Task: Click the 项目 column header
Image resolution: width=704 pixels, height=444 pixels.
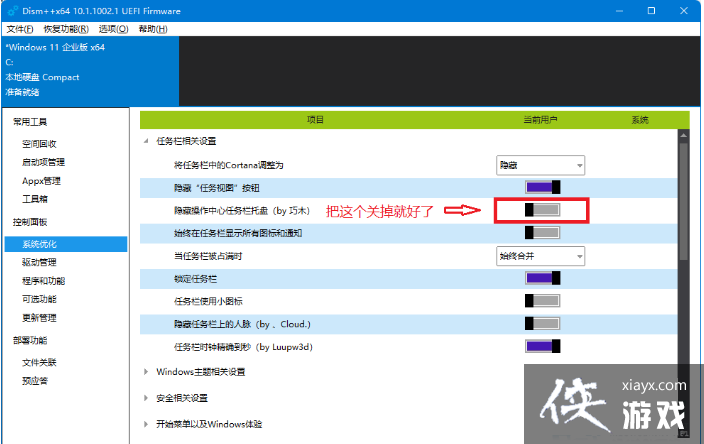Action: [315, 120]
